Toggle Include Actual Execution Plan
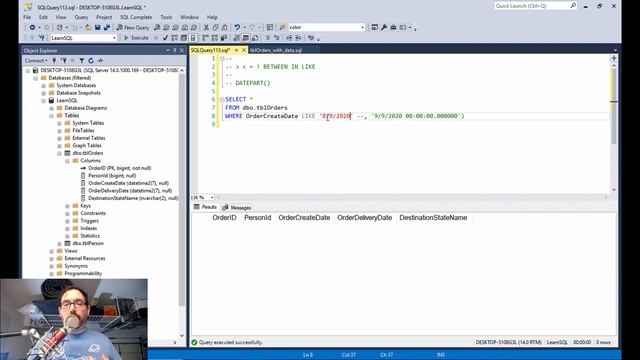The height and width of the screenshot is (360, 640). pyautogui.click(x=205, y=38)
